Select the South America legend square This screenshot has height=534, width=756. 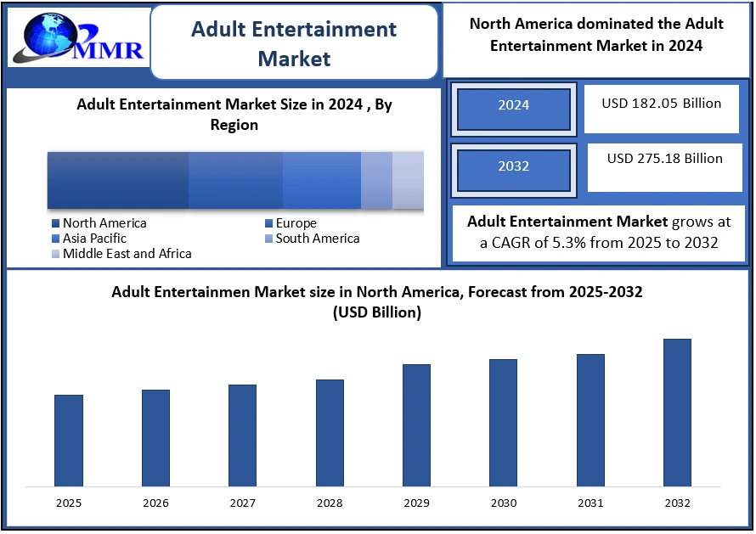click(x=268, y=239)
